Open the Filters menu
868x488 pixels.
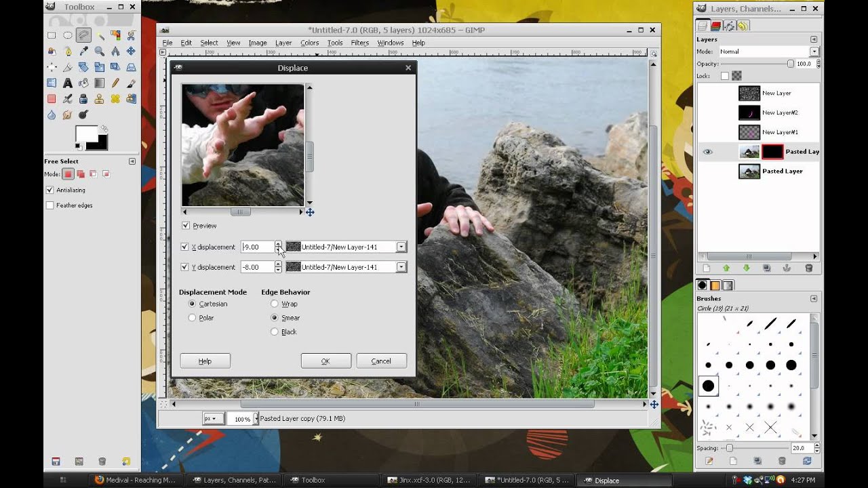(359, 43)
